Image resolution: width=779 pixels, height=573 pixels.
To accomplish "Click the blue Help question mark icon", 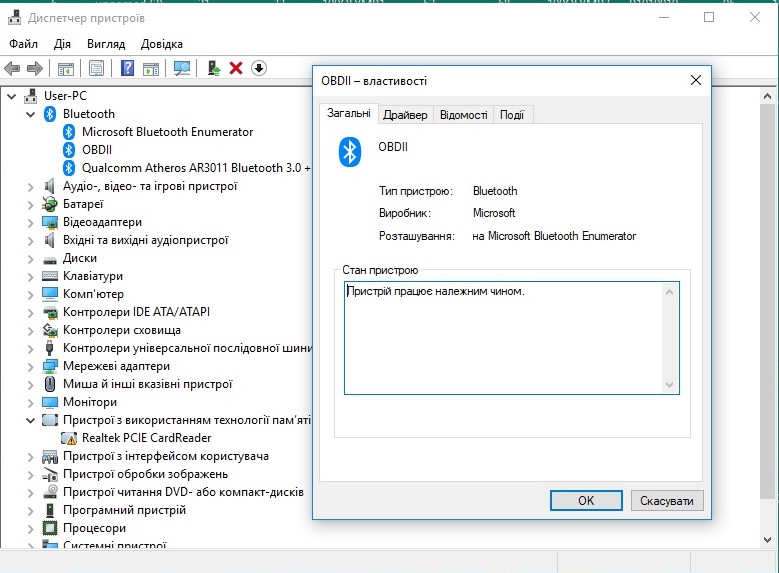I will (x=128, y=68).
